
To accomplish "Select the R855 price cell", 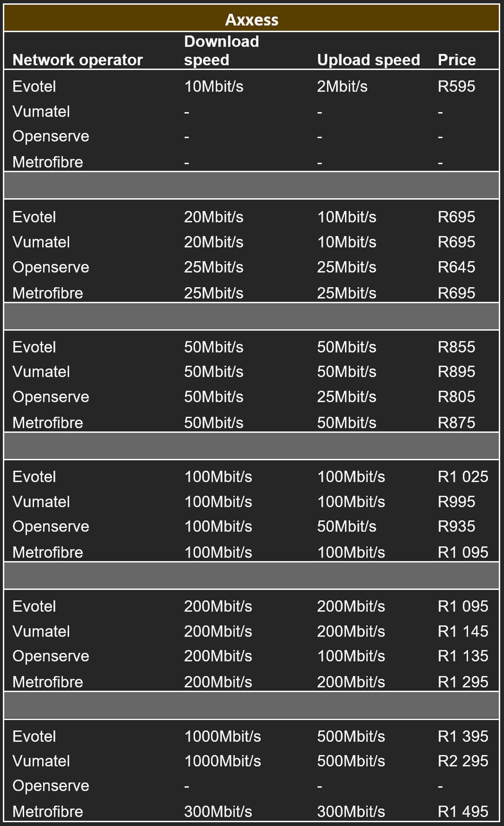I will 456,347.
